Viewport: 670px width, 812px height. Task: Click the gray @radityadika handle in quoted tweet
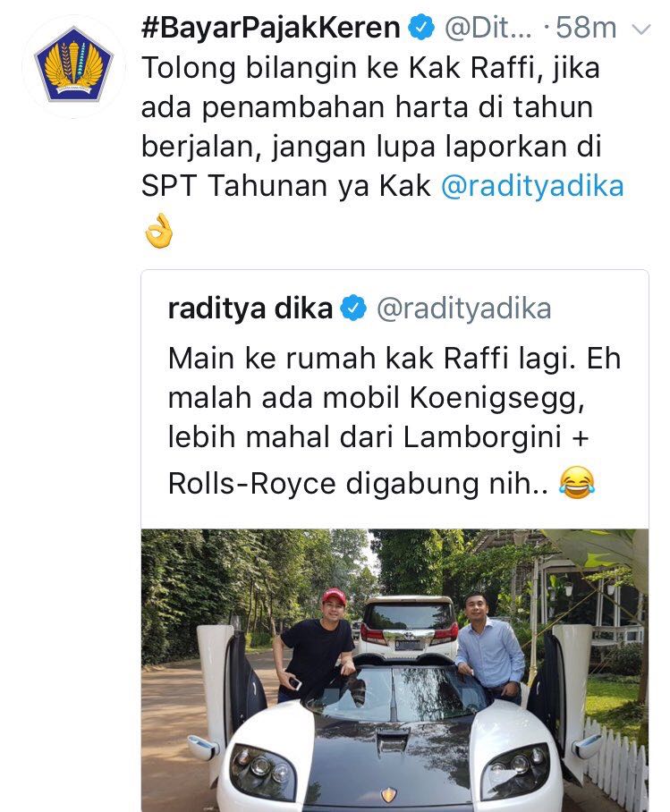tap(463, 309)
